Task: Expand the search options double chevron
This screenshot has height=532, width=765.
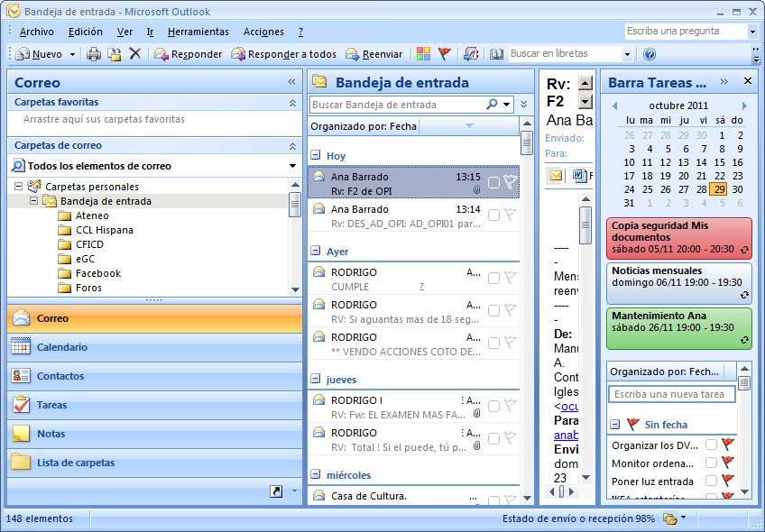Action: point(523,105)
